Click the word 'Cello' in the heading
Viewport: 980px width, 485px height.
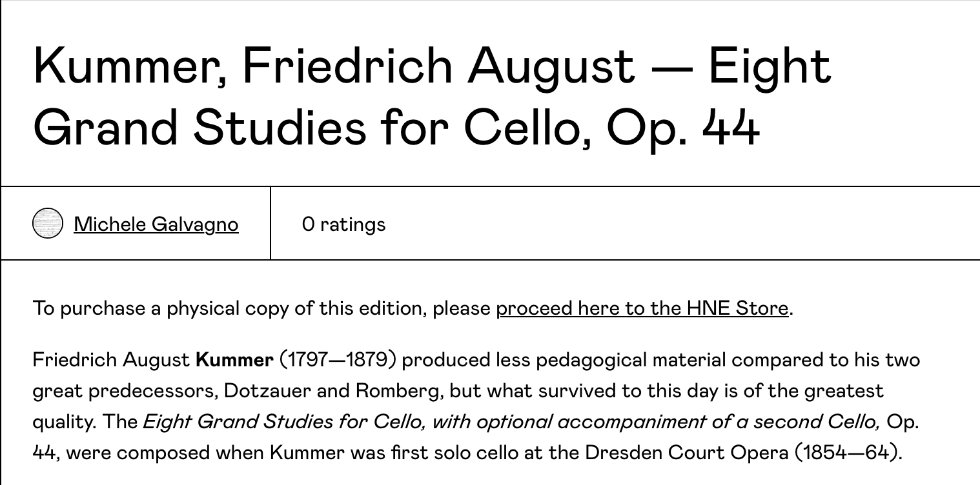[526, 126]
